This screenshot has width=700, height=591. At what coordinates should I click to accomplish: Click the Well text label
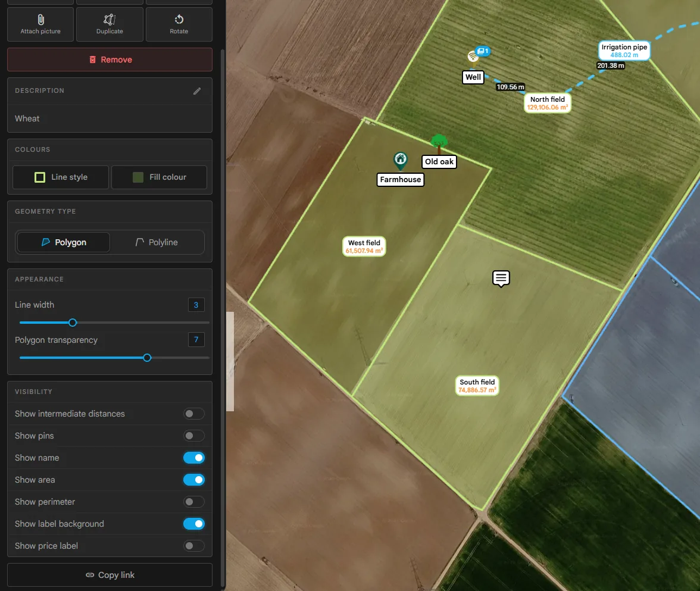point(473,77)
